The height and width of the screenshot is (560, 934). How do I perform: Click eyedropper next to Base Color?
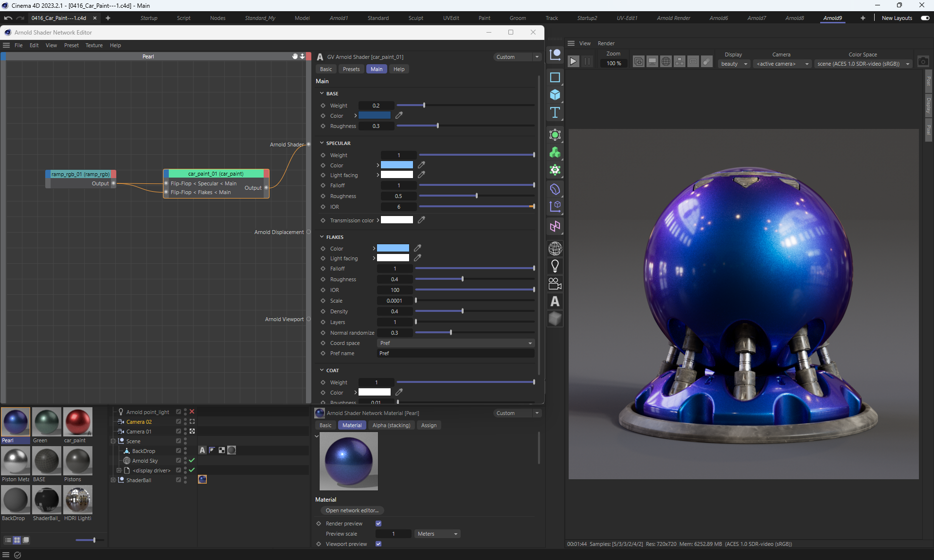399,115
